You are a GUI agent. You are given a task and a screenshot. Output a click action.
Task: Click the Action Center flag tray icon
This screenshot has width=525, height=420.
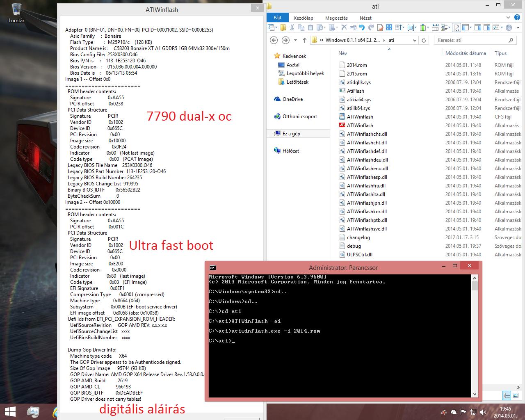463,412
